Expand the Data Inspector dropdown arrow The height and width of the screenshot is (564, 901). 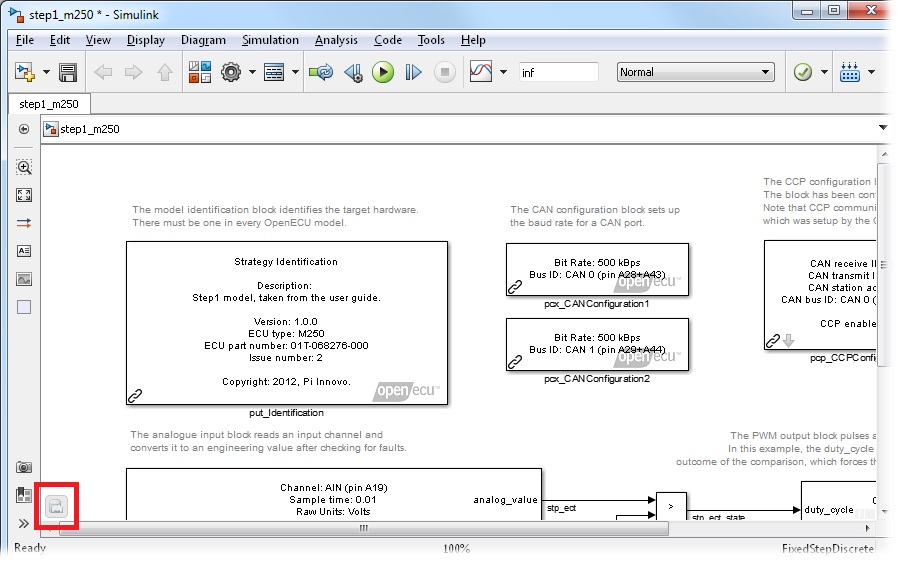click(503, 72)
